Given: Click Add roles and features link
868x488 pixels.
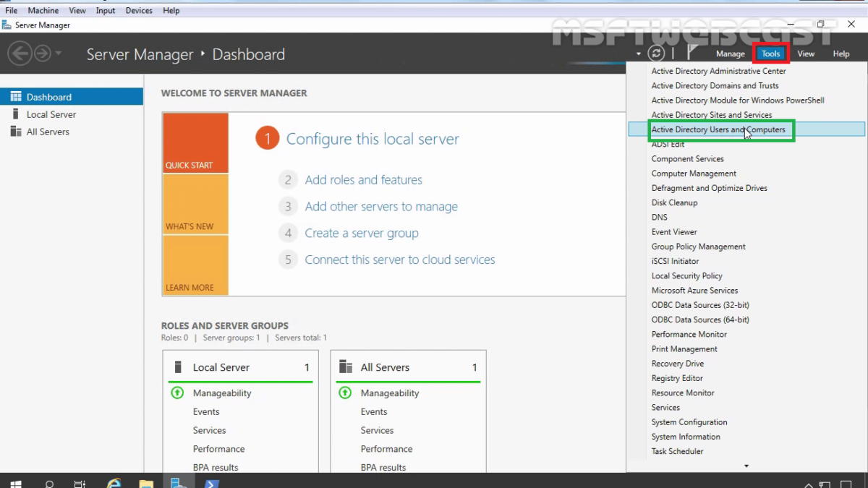Looking at the screenshot, I should click(x=364, y=180).
